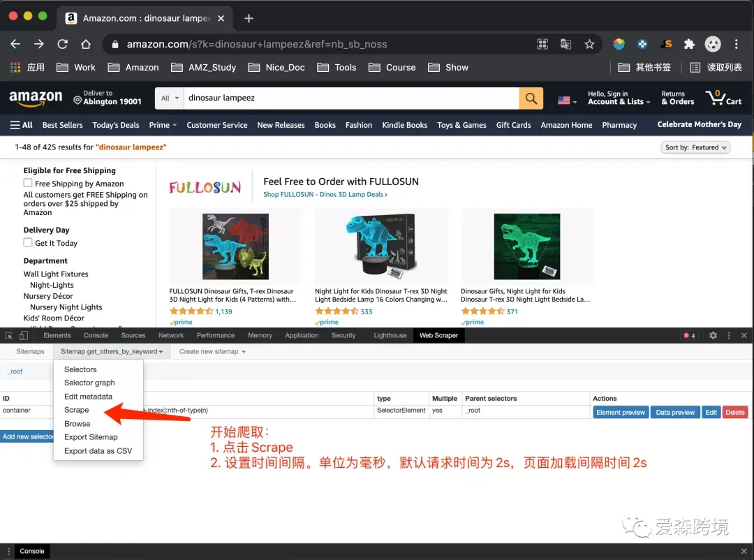Viewport: 754px width, 560px height.
Task: Open the Amazon cart icon
Action: click(723, 98)
